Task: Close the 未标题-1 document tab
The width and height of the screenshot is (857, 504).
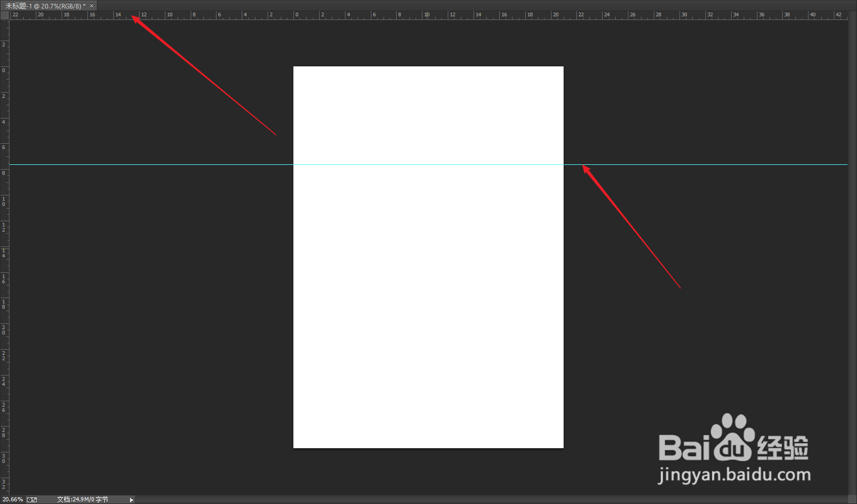Action: [x=92, y=6]
